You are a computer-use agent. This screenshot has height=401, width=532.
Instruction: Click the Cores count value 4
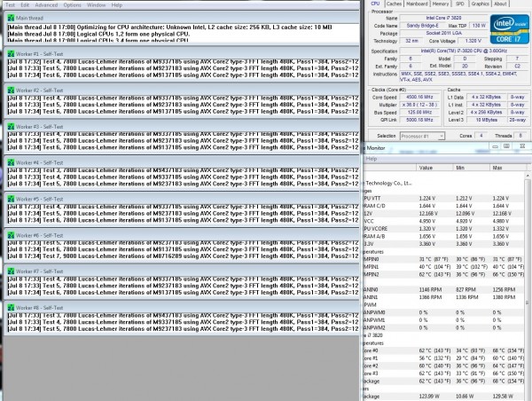[481, 136]
